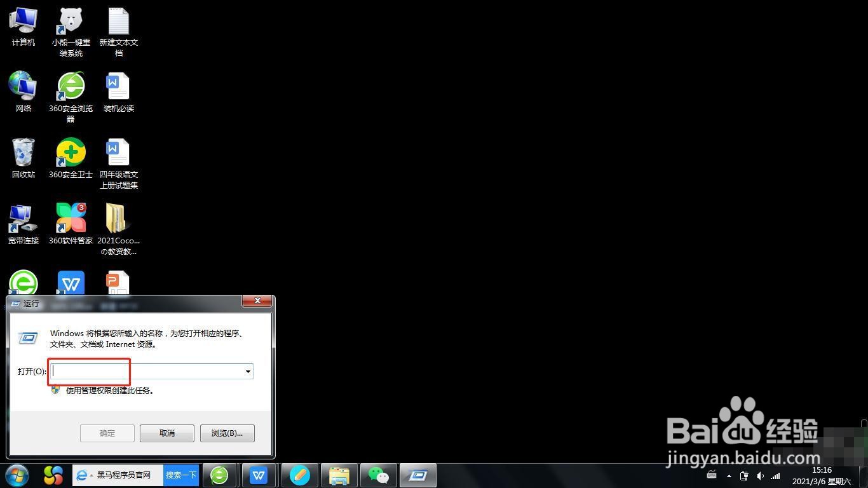Screen dimensions: 868x488
Task: Close the 运行 dialog window
Action: coord(257,301)
